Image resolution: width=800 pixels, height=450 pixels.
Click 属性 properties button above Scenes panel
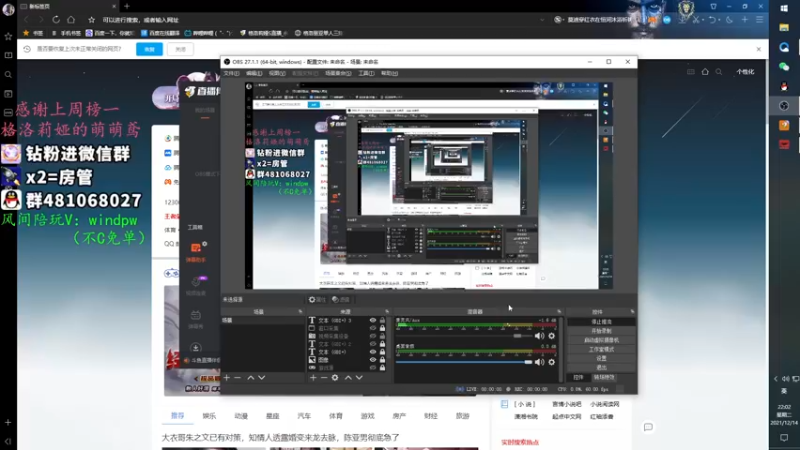click(x=317, y=299)
